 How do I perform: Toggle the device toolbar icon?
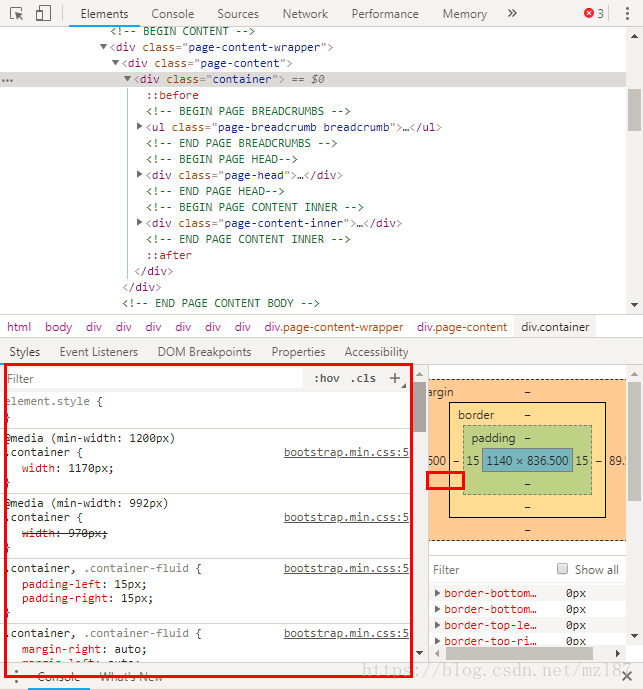(43, 13)
